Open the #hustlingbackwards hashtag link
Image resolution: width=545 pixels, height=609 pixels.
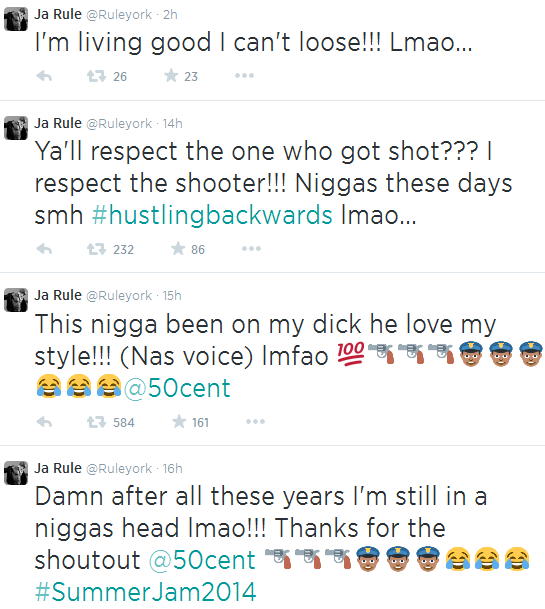point(212,215)
